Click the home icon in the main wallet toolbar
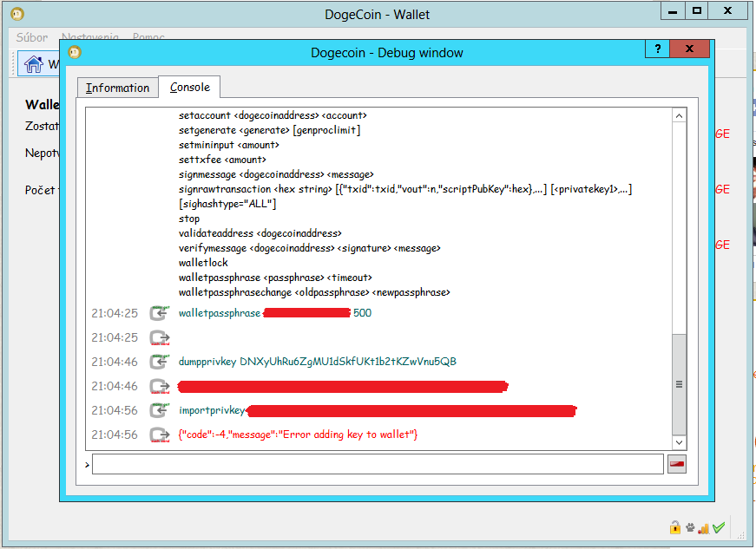The width and height of the screenshot is (756, 549). coord(33,63)
